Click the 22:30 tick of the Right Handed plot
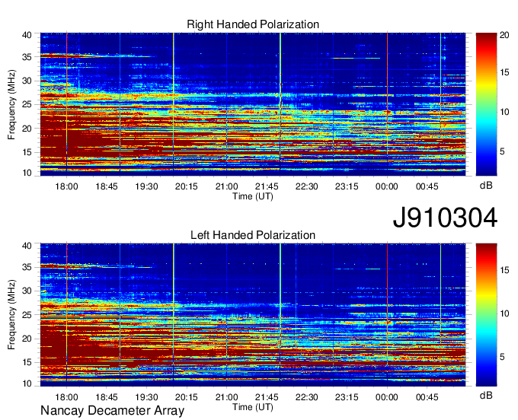The image size is (518, 420). click(x=306, y=186)
